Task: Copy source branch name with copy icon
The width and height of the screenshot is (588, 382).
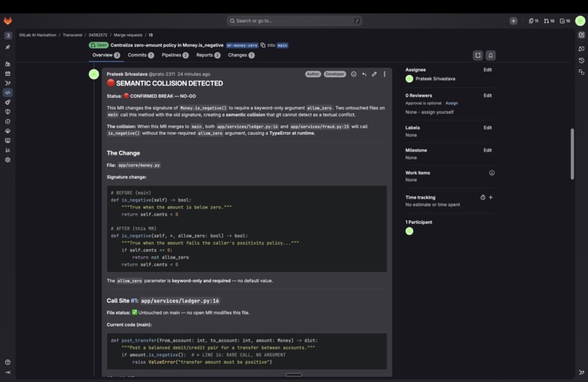Action: point(263,45)
